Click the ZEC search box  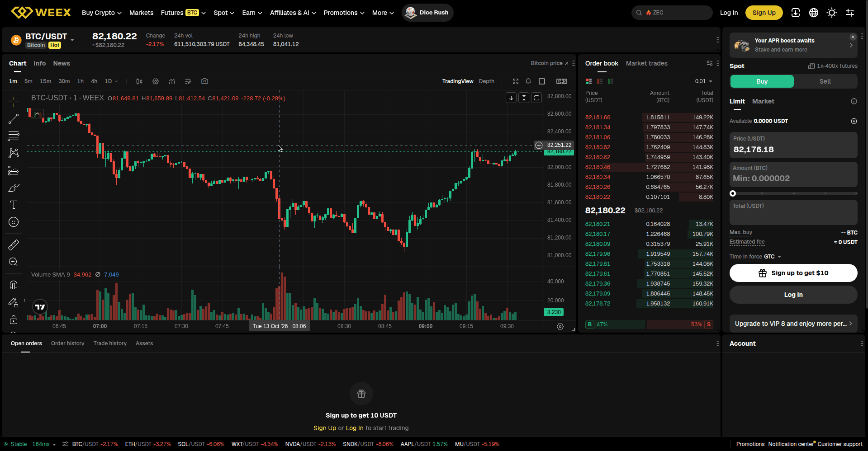coord(672,13)
